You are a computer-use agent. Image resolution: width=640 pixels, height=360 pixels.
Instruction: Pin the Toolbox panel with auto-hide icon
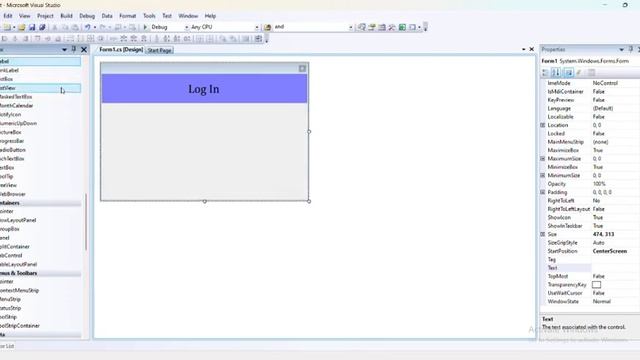tap(74, 49)
